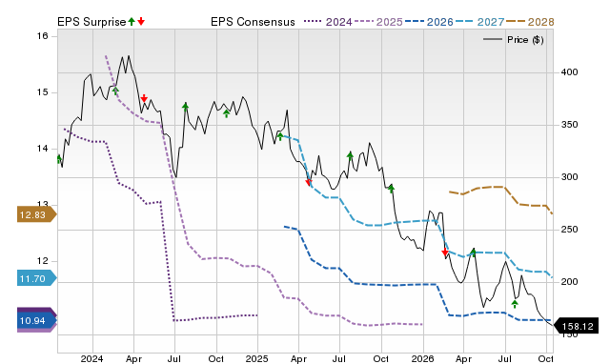Click the green up arrow in the EPS Surprise legend
The width and height of the screenshot is (610, 364).
coord(132,21)
